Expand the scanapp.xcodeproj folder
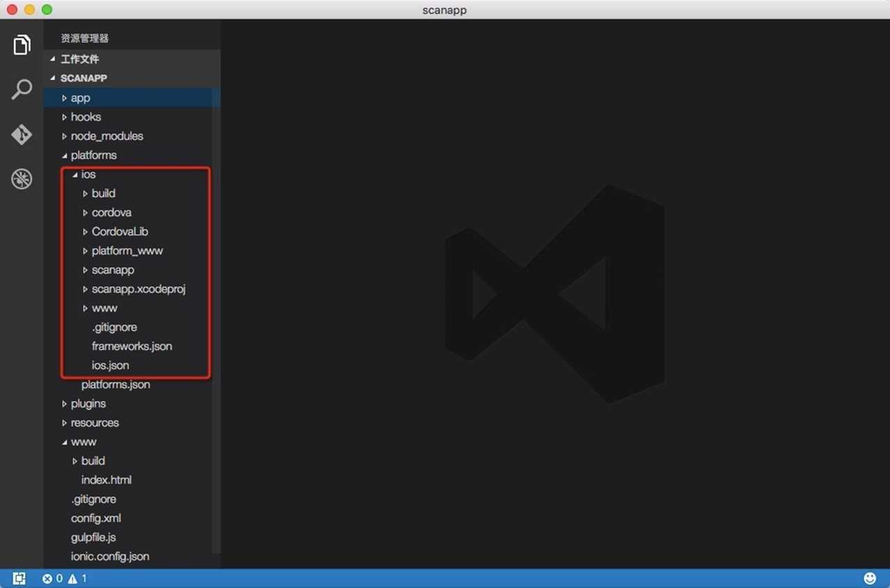Image resolution: width=890 pixels, height=588 pixels. pyautogui.click(x=132, y=289)
